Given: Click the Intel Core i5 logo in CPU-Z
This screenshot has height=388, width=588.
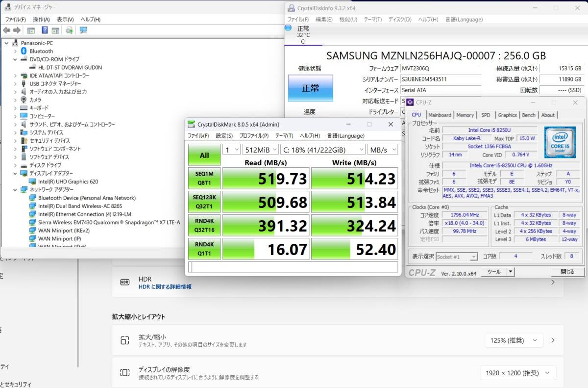Looking at the screenshot, I should [560, 142].
